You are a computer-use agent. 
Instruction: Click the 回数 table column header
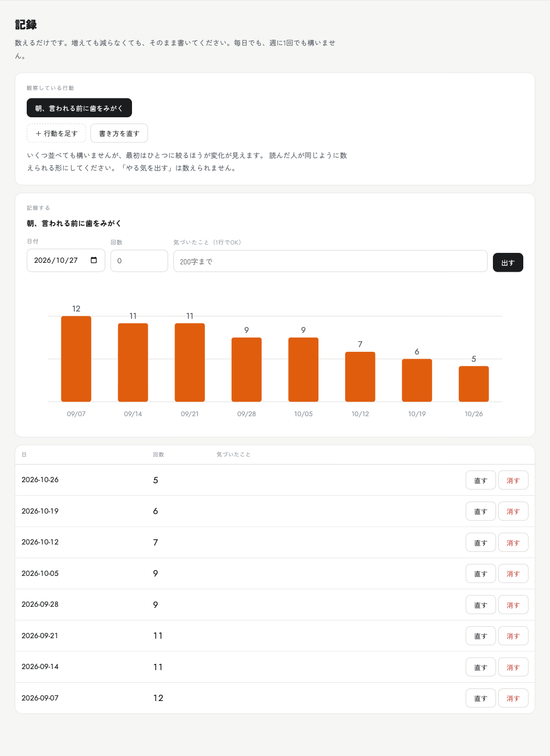(158, 454)
